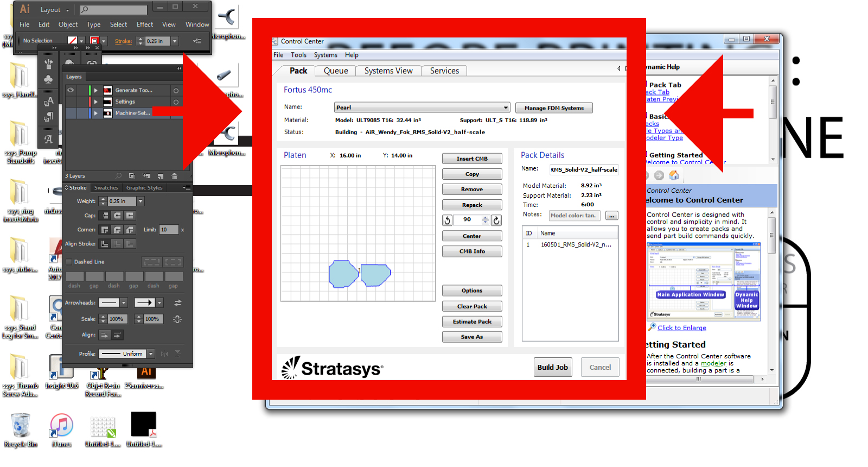Click target circle of Settings layer
868x467 pixels.
pos(176,102)
